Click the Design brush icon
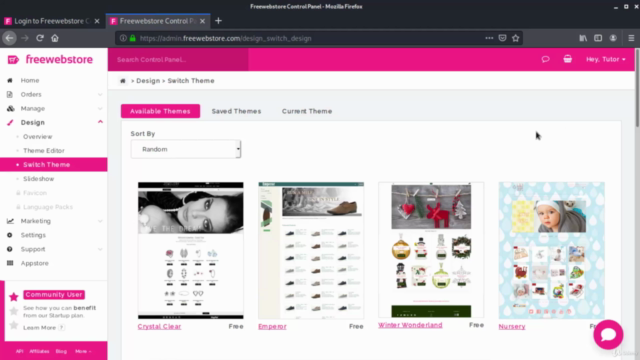This screenshot has height=360, width=640. click(x=10, y=122)
